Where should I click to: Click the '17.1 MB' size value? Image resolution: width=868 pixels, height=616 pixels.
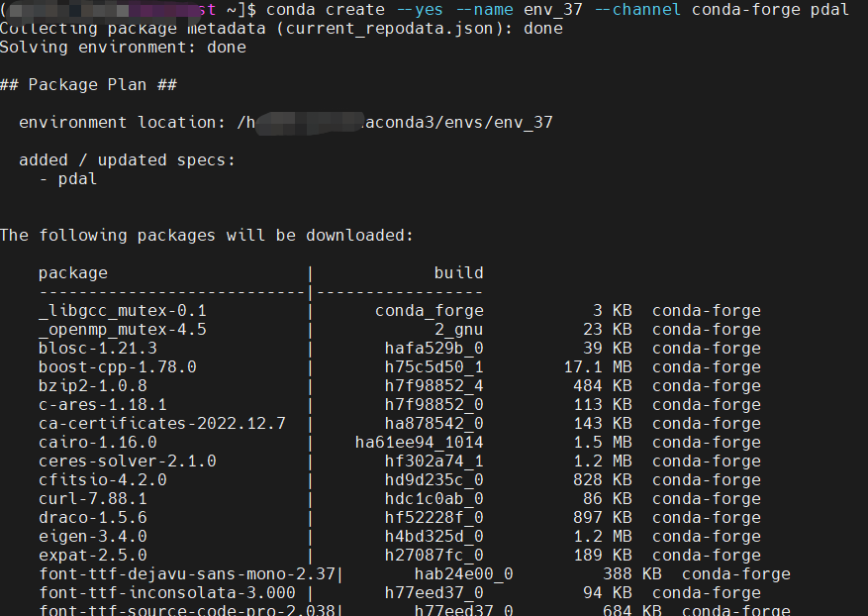pos(598,367)
